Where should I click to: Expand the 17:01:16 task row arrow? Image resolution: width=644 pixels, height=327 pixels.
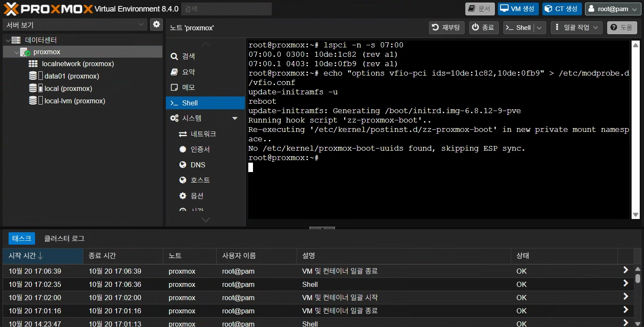pos(626,309)
